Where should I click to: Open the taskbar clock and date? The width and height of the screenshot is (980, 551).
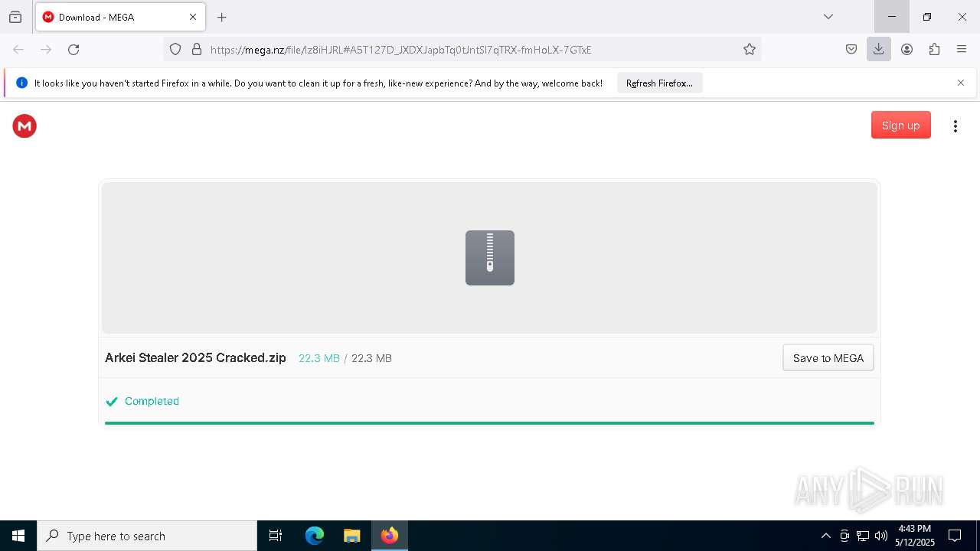pos(915,536)
